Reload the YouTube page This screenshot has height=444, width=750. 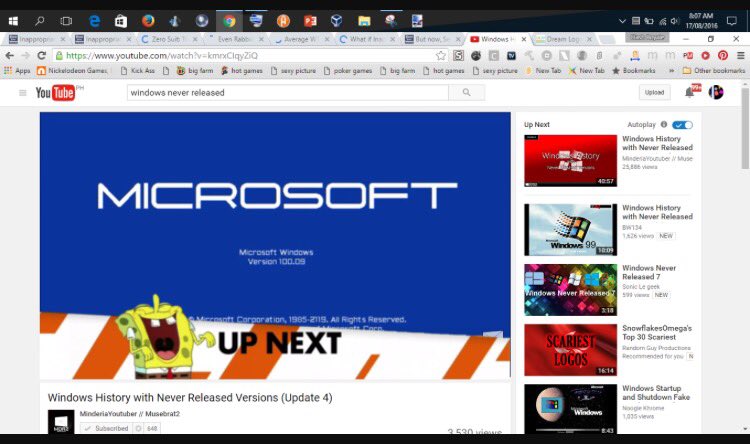41,56
